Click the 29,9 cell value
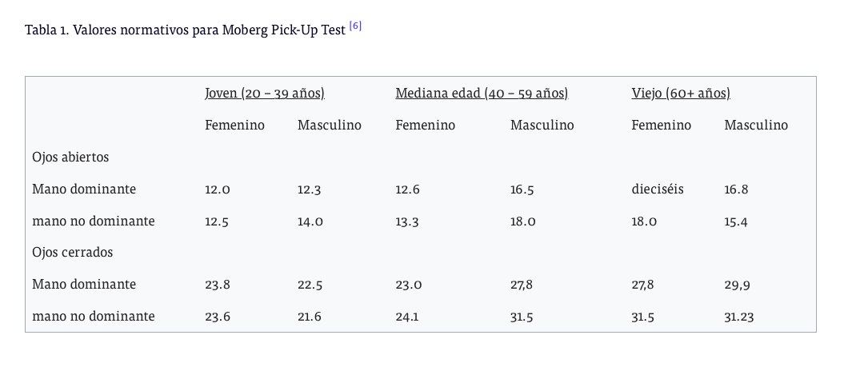This screenshot has height=371, width=868. 738,285
